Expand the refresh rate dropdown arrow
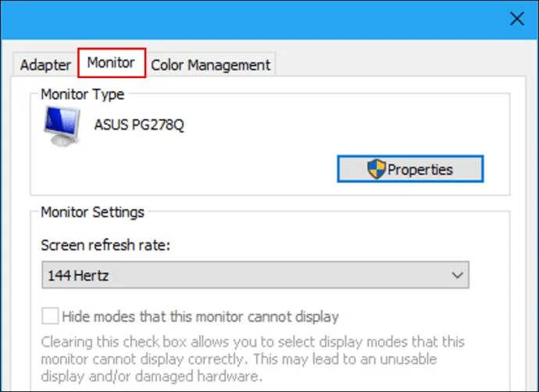This screenshot has height=392, width=539. pos(457,275)
